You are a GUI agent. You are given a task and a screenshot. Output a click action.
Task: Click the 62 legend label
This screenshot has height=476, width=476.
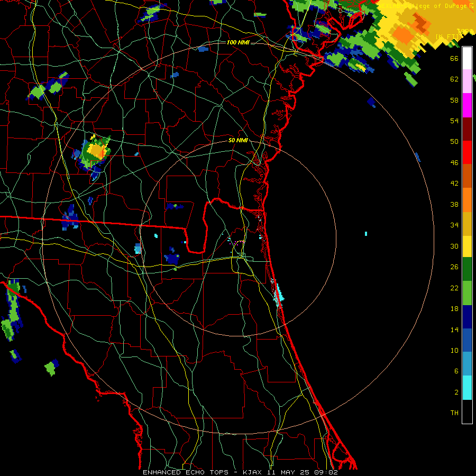pos(454,79)
